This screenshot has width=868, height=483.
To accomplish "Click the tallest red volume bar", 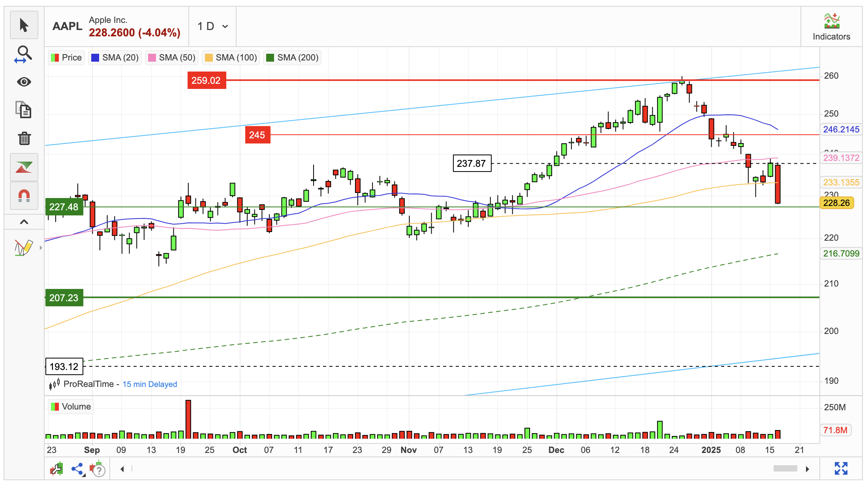I will coord(188,419).
